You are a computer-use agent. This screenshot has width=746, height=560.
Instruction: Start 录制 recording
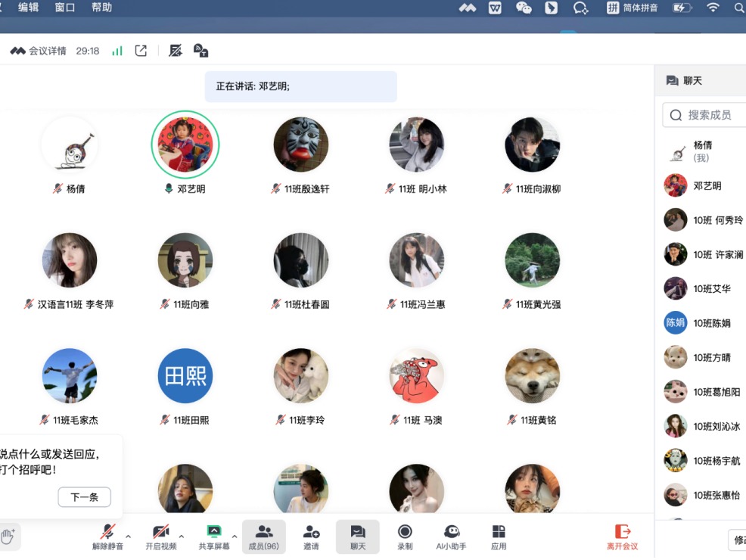click(405, 537)
